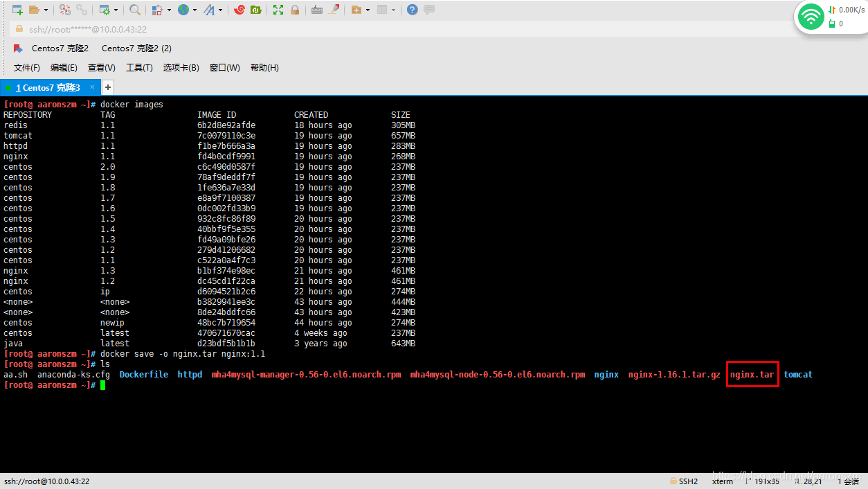Click the httpd directory in ls output
The height and width of the screenshot is (489, 868).
coord(190,375)
